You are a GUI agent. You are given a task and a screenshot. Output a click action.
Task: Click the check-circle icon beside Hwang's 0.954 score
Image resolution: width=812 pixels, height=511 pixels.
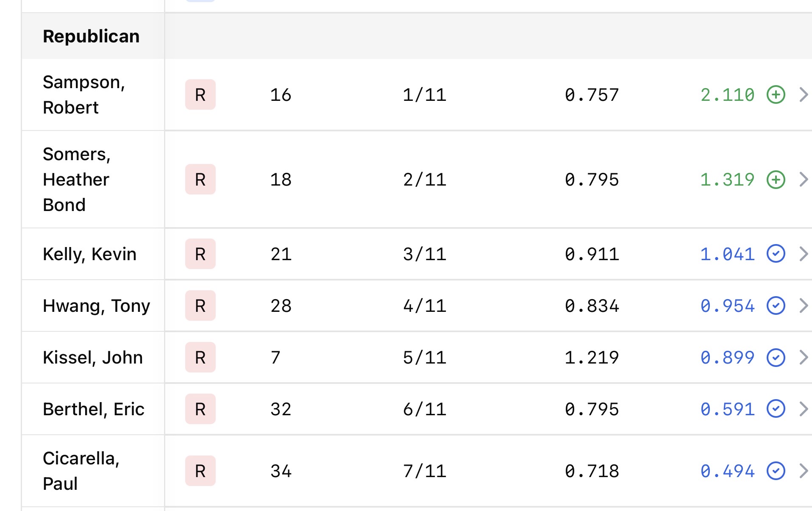pos(776,305)
